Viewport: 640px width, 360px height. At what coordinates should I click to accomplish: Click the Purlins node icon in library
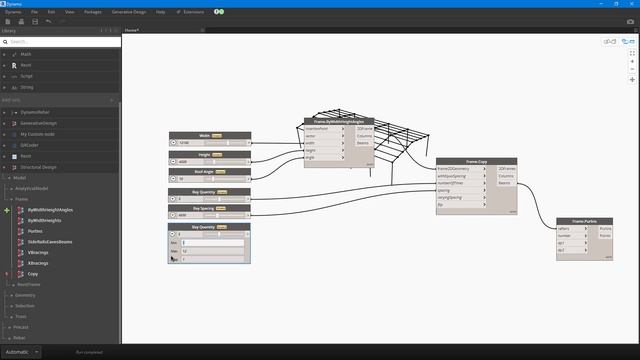pos(20,231)
